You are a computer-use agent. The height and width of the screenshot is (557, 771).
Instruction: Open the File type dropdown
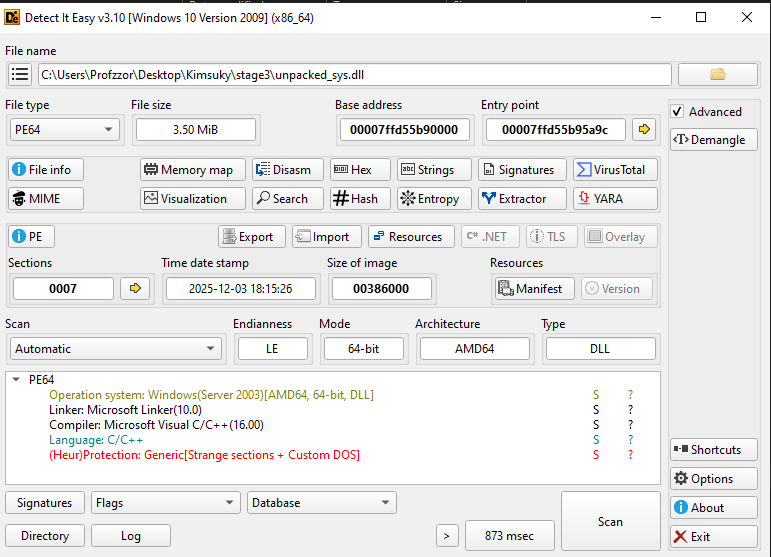64,130
